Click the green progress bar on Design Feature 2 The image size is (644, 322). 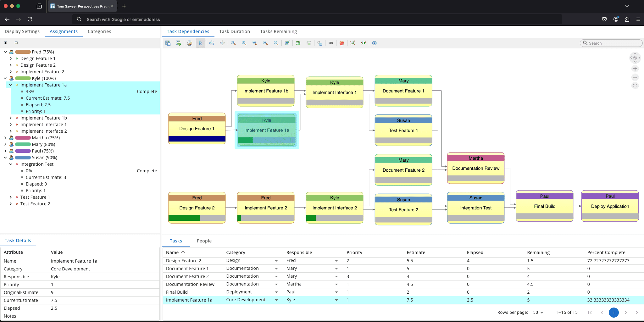click(184, 218)
